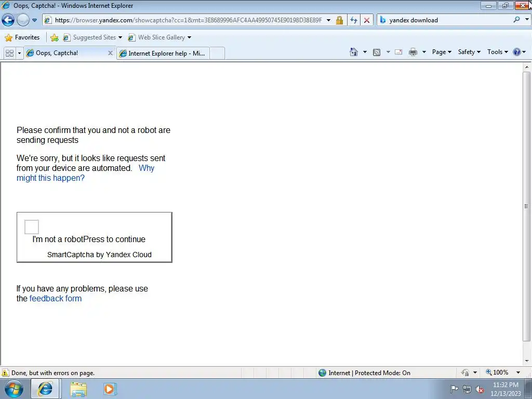Close the 'Oops, Captcha!' tab
Screen dimensions: 532x399
110,53
